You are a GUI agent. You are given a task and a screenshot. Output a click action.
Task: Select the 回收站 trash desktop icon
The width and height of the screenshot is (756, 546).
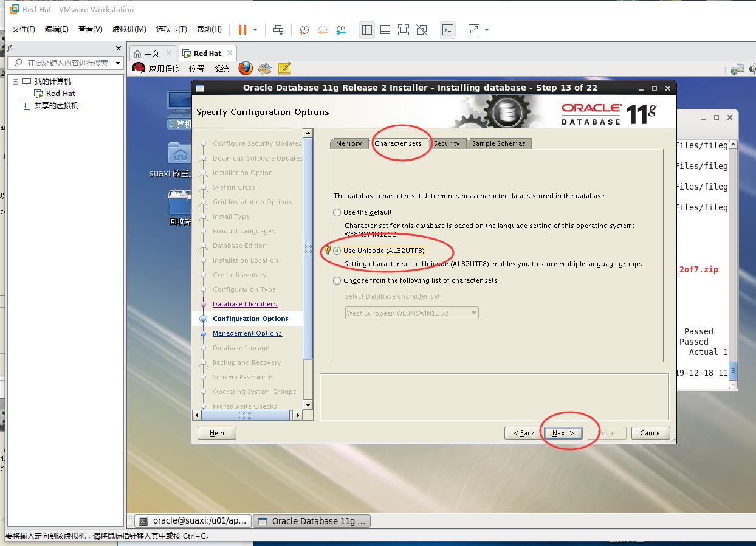[180, 207]
